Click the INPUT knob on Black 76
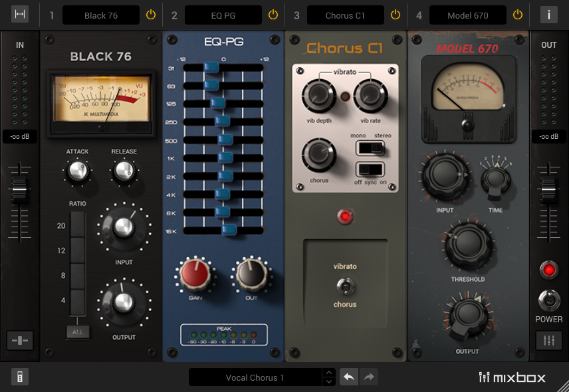This screenshot has height=392, width=569. pyautogui.click(x=124, y=227)
